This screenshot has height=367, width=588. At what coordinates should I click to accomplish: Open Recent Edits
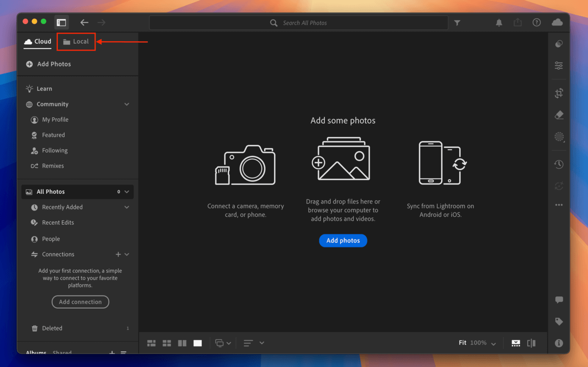point(52,223)
